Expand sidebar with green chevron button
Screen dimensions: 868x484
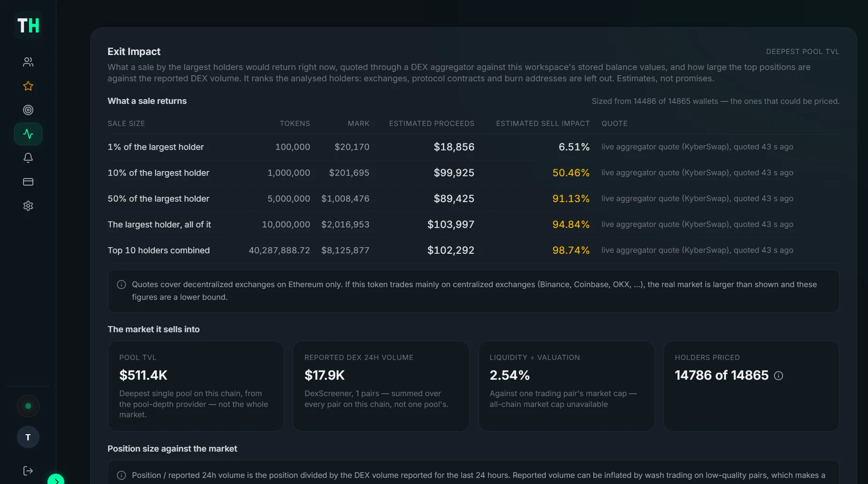pyautogui.click(x=56, y=480)
